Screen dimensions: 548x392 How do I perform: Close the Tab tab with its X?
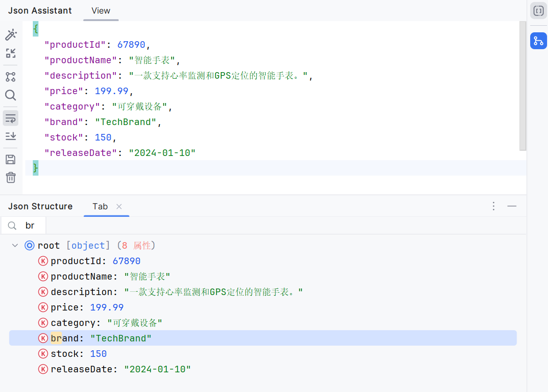pos(118,206)
